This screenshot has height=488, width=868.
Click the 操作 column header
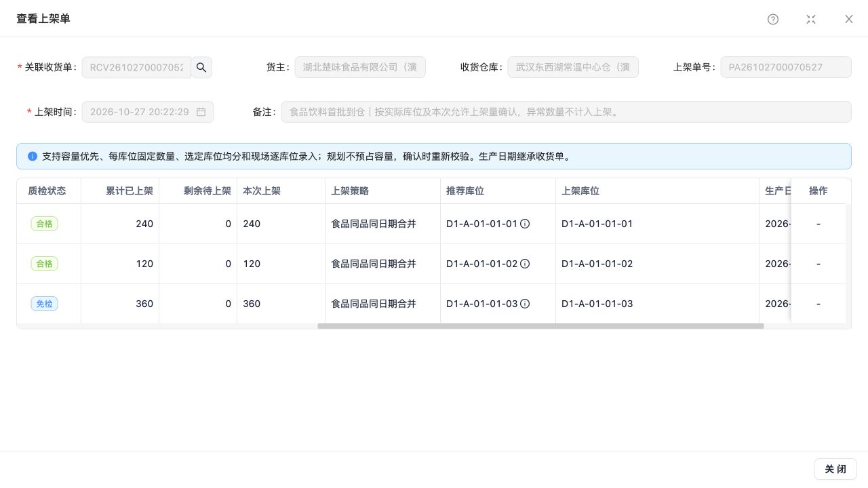pos(818,190)
